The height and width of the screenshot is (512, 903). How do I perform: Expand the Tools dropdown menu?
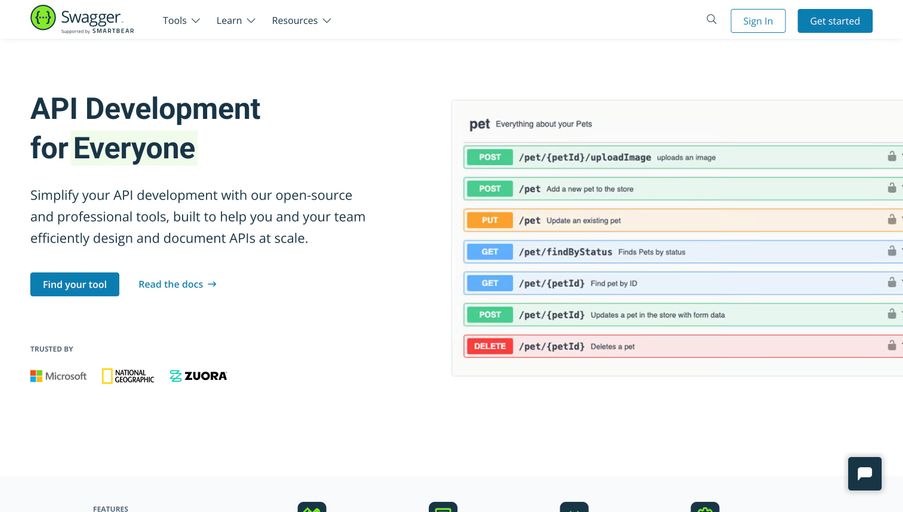181,20
